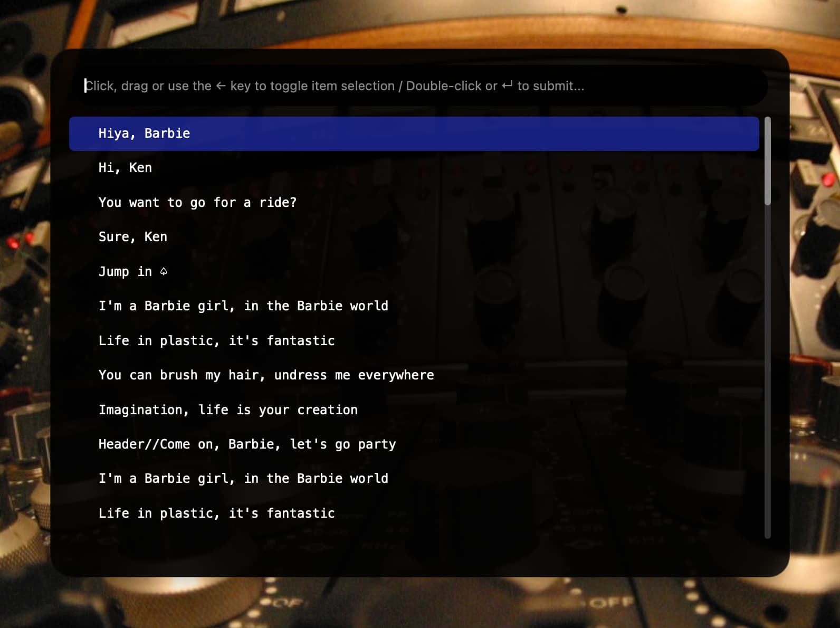Image resolution: width=840 pixels, height=628 pixels.
Task: Select the 'Jump in' row
Action: click(x=414, y=272)
